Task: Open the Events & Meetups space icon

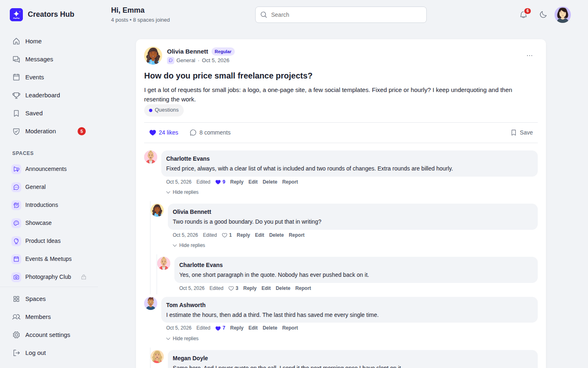Action: 16,259
